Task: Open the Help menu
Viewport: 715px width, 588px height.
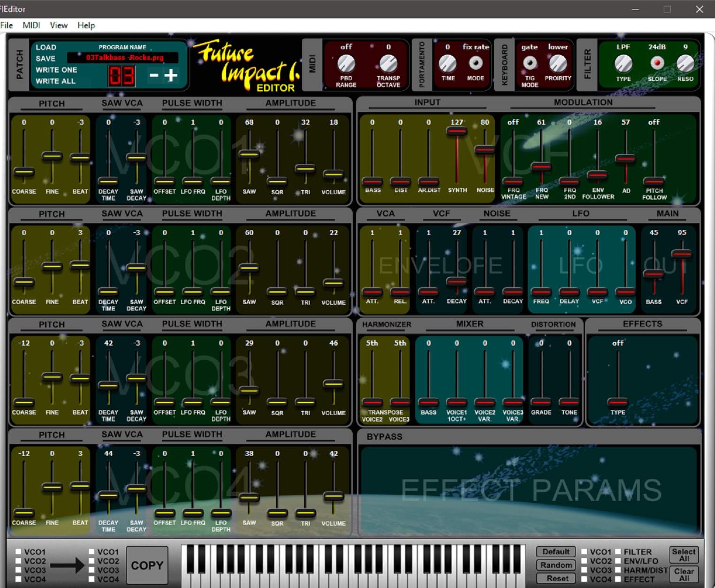Action: pyautogui.click(x=86, y=25)
